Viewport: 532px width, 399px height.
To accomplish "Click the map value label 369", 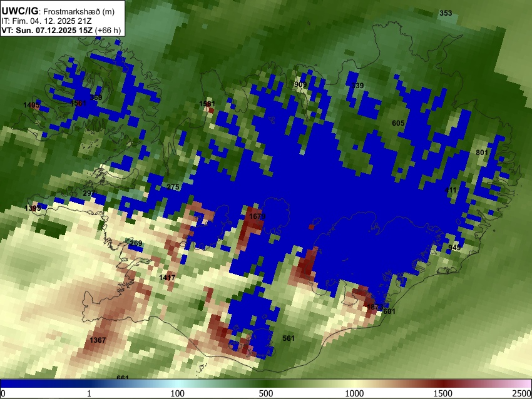I will [96, 98].
